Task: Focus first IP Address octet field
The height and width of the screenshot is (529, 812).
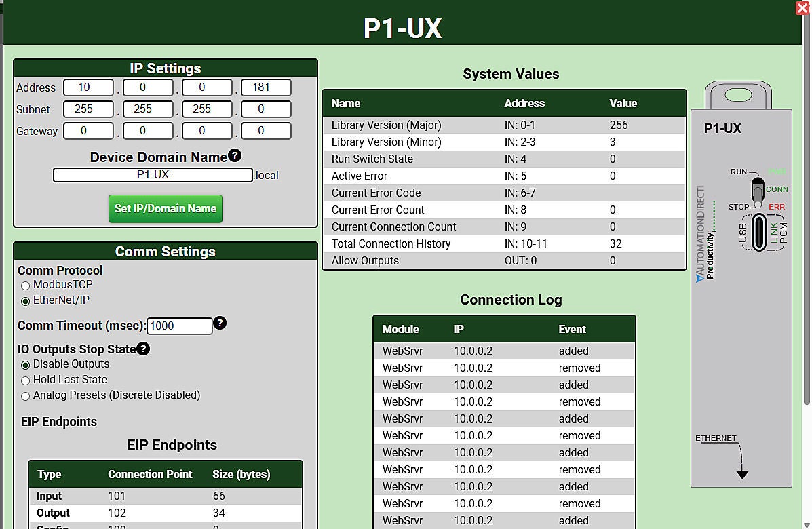Action: [89, 87]
